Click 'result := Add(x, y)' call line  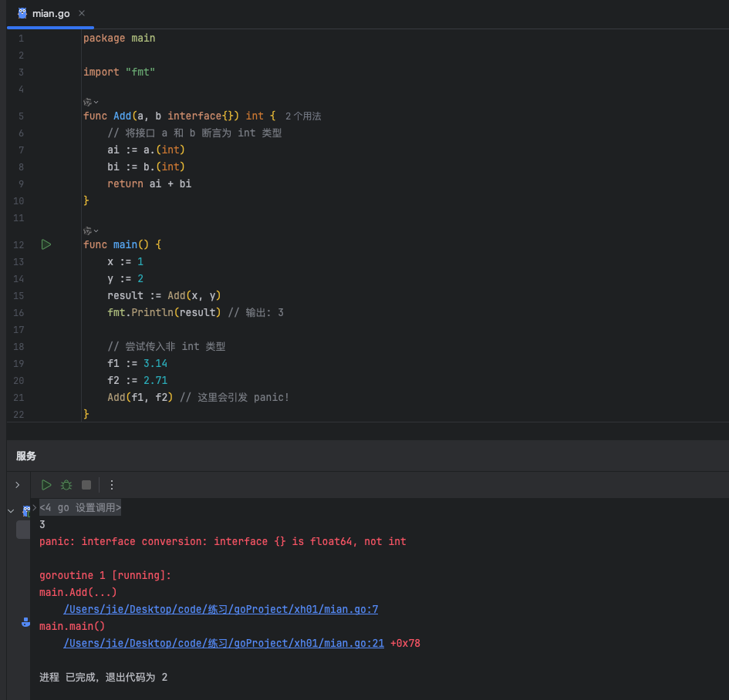164,296
